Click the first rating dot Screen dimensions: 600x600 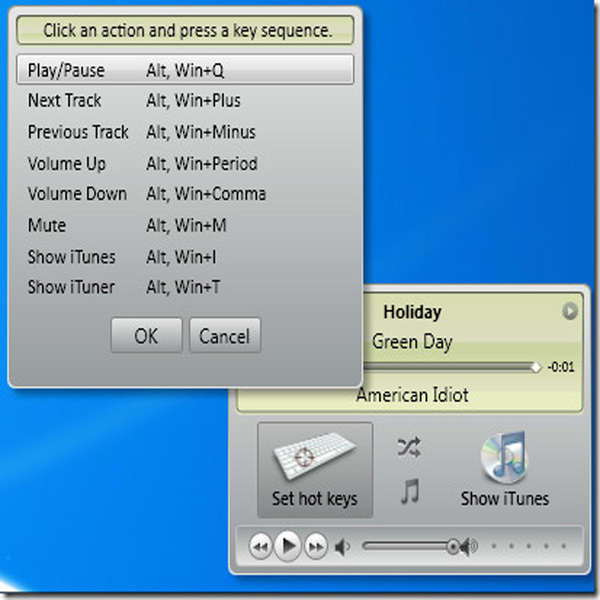click(x=494, y=546)
